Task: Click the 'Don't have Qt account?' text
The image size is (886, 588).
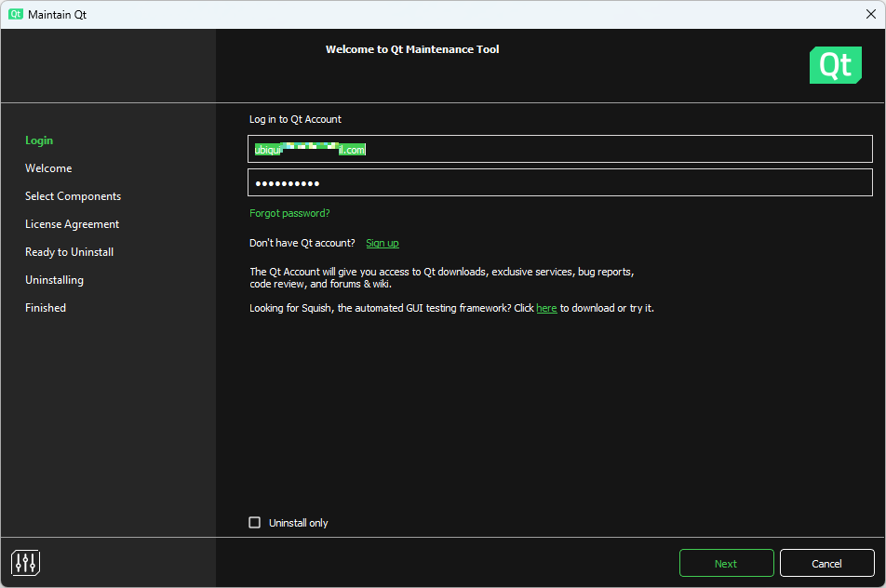Action: click(x=302, y=243)
